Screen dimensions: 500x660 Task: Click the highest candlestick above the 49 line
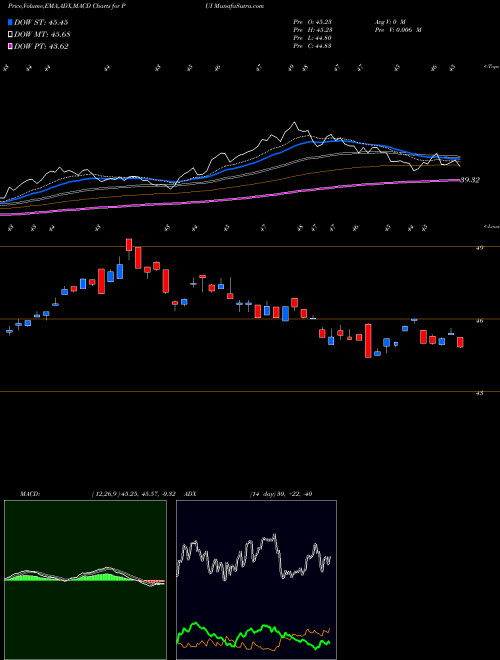(x=129, y=248)
